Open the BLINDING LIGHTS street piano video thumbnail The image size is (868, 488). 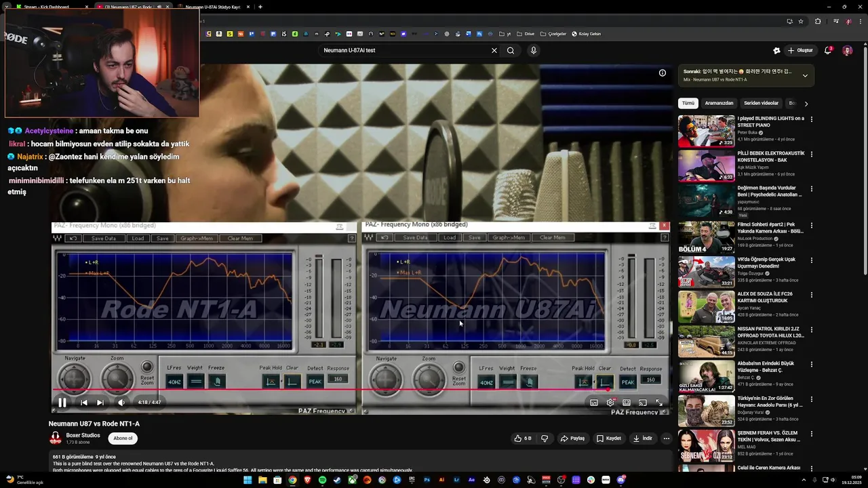pyautogui.click(x=706, y=131)
